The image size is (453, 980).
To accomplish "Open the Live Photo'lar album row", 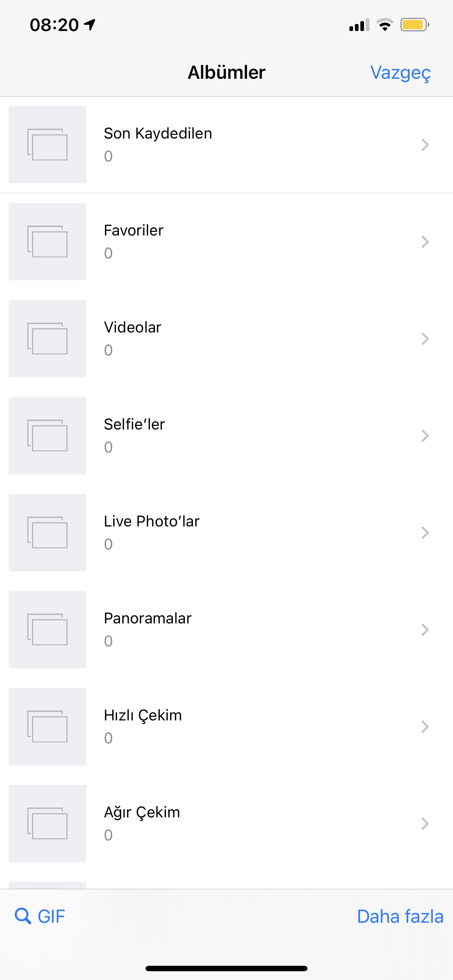I will click(x=226, y=533).
